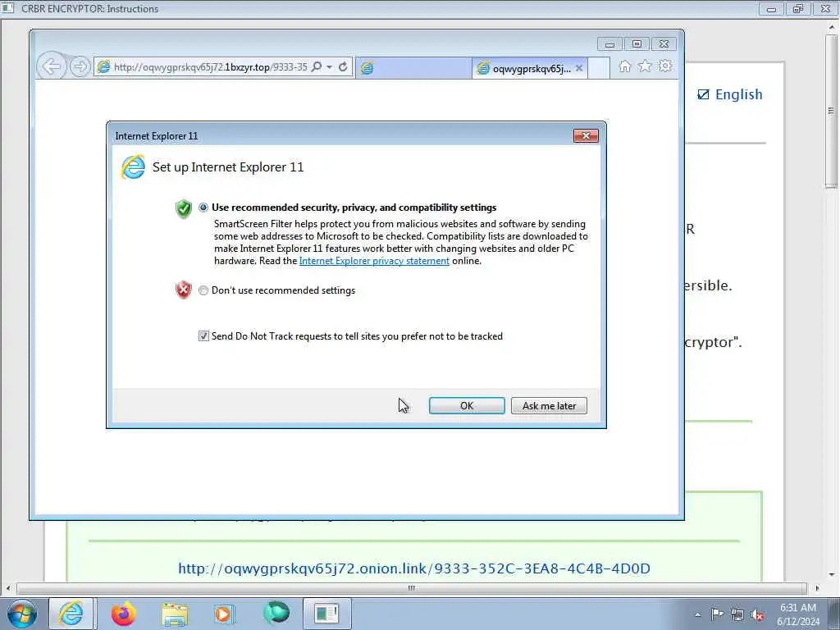This screenshot has height=630, width=840.
Task: Click the Internet Explorer logo in dialog
Action: 133,167
